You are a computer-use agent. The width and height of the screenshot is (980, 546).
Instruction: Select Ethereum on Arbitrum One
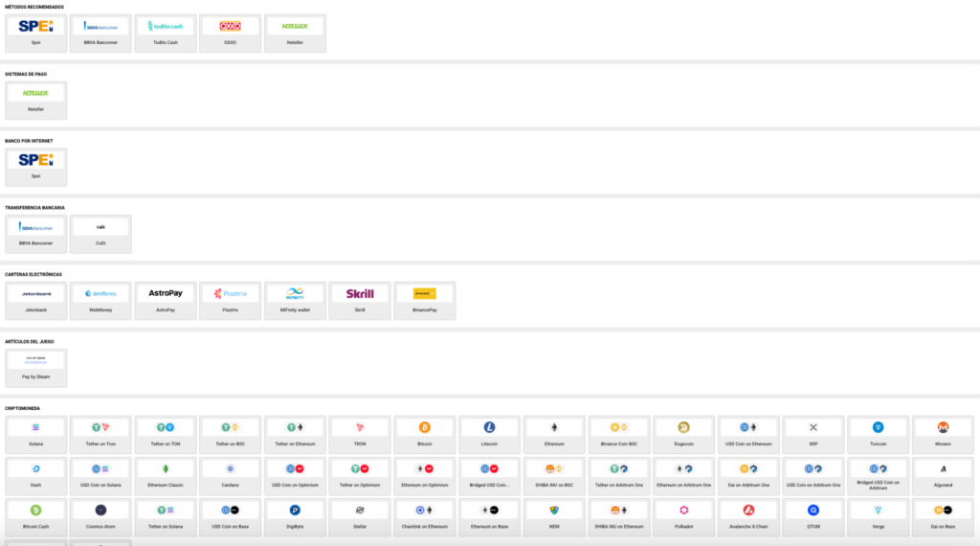[683, 476]
